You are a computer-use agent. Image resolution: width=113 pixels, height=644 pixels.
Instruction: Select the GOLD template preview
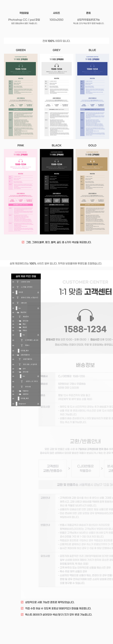[x=92, y=192]
